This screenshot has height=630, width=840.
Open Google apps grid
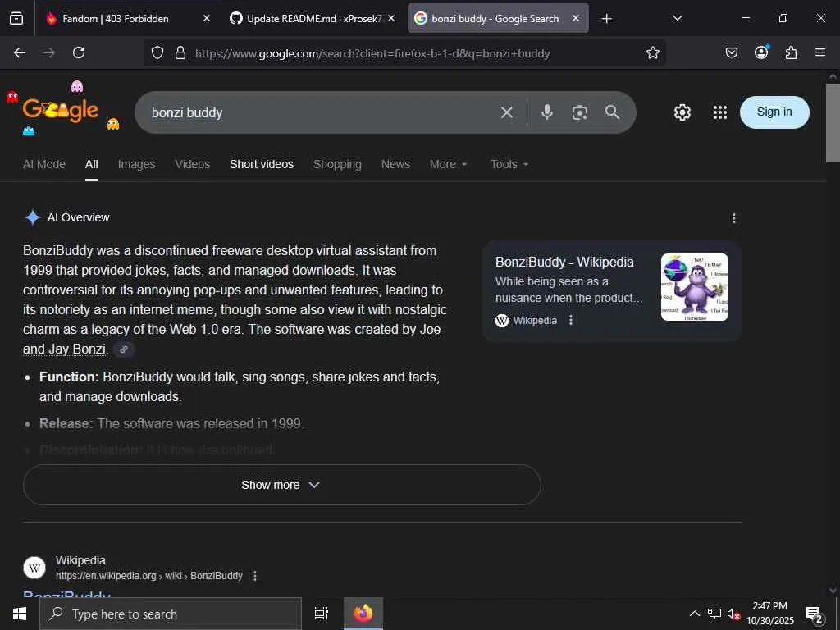(x=720, y=112)
